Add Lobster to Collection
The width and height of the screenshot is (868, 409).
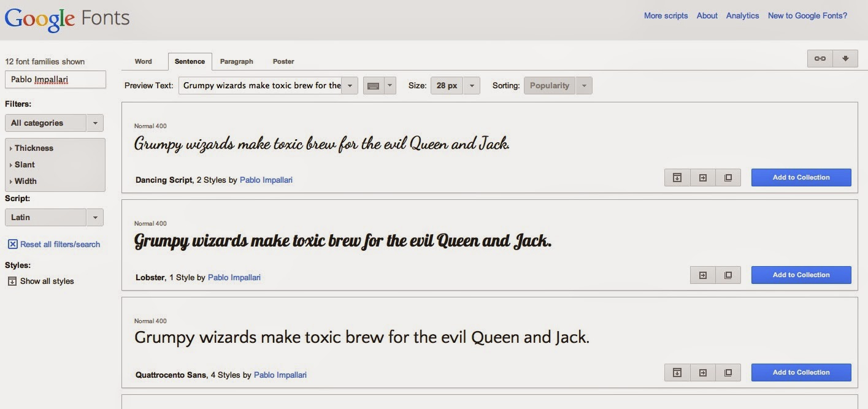click(801, 275)
